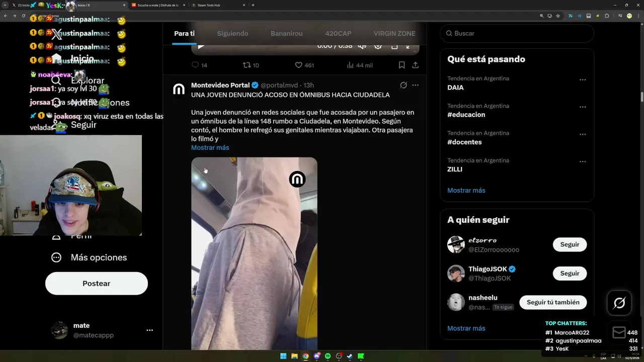The image size is (644, 362).
Task: Reload the page with browser refresh icon
Action: [23, 16]
